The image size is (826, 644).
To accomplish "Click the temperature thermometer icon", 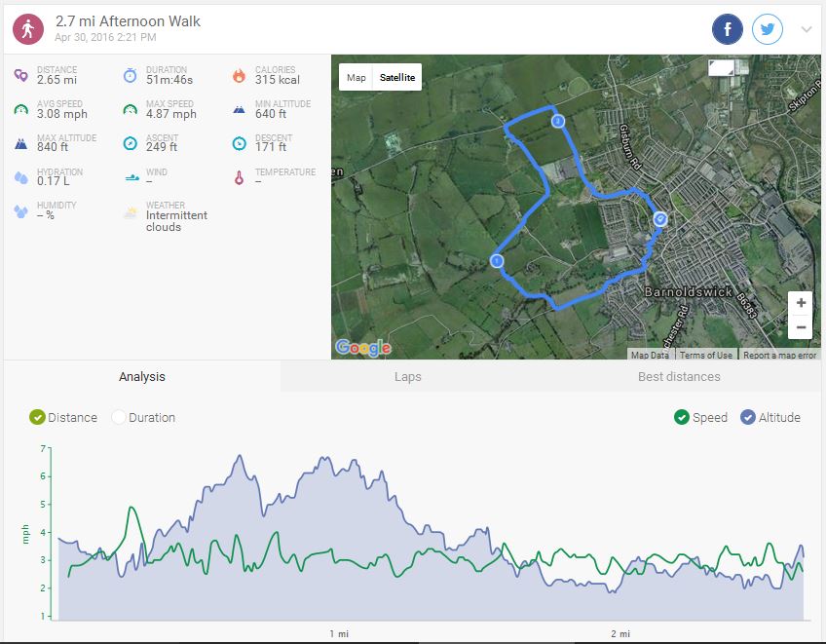I will pos(239,177).
